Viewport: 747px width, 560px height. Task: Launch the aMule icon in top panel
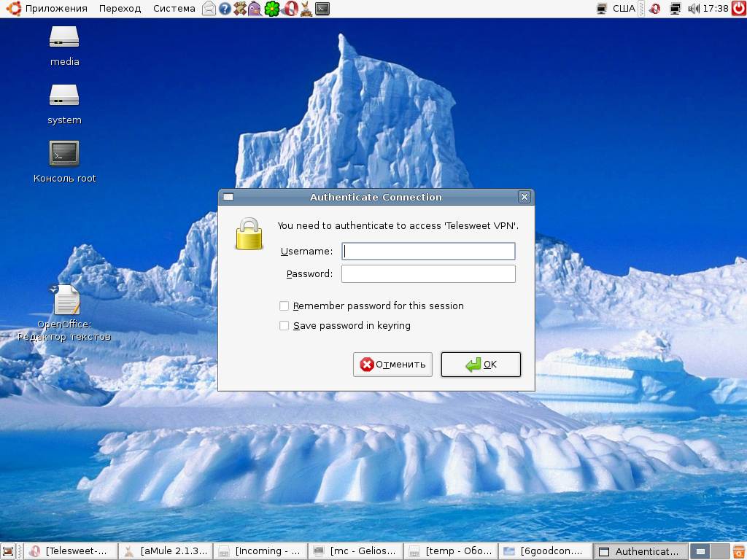tap(306, 9)
